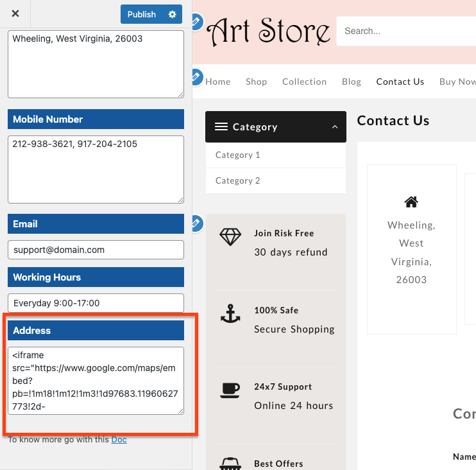The height and width of the screenshot is (470, 476).
Task: Go to the Blog page link
Action: click(x=352, y=82)
